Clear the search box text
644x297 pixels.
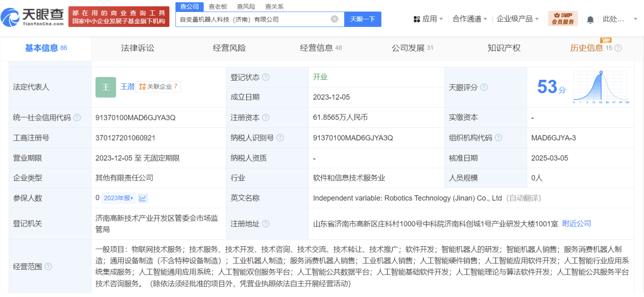[x=334, y=19]
